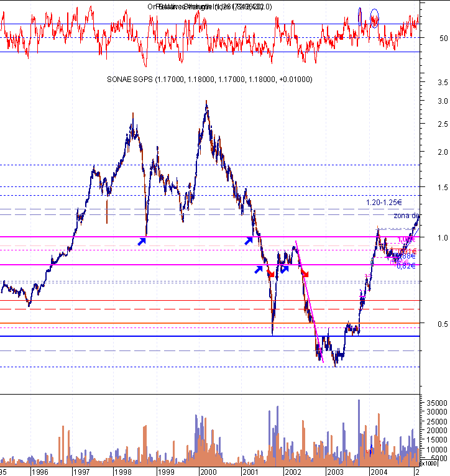Click the 2004 year label on time axis
The width and height of the screenshot is (450, 476).
[379, 472]
